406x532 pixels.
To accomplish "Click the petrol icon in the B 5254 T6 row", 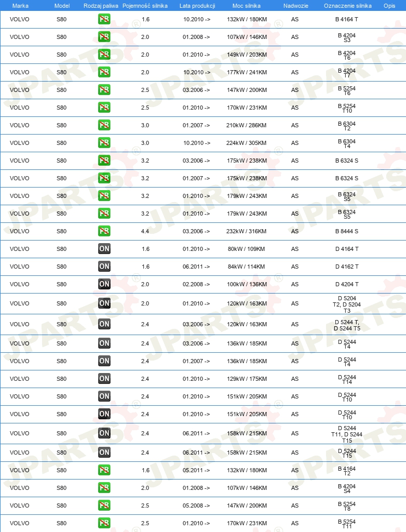I will (x=104, y=90).
